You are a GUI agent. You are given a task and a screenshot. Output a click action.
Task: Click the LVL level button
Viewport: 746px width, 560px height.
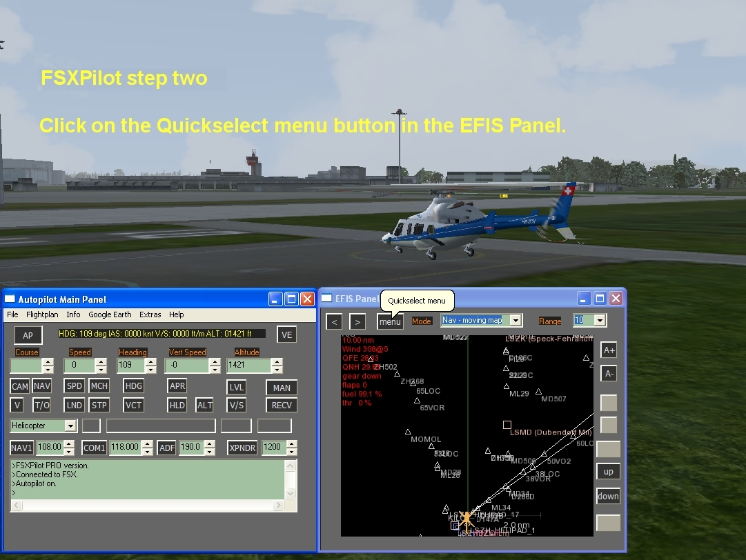pos(237,388)
